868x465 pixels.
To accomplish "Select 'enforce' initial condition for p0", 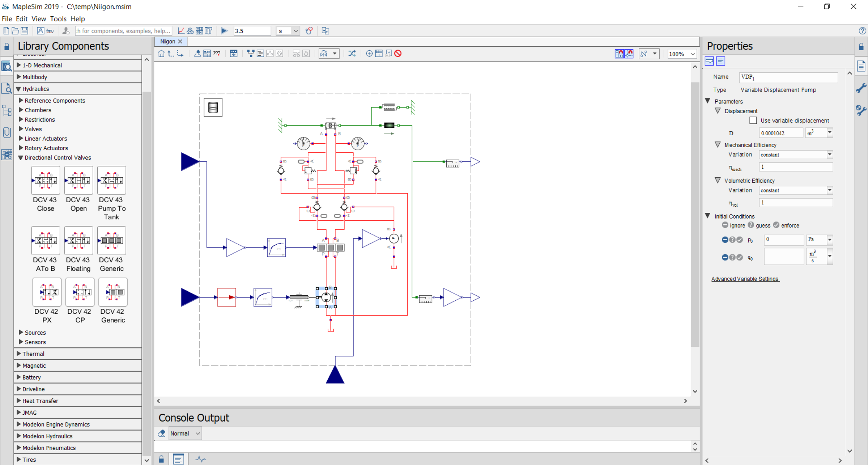I will pos(740,240).
